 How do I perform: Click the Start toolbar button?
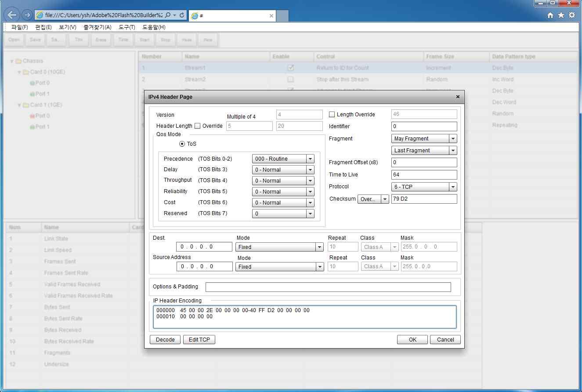click(145, 40)
